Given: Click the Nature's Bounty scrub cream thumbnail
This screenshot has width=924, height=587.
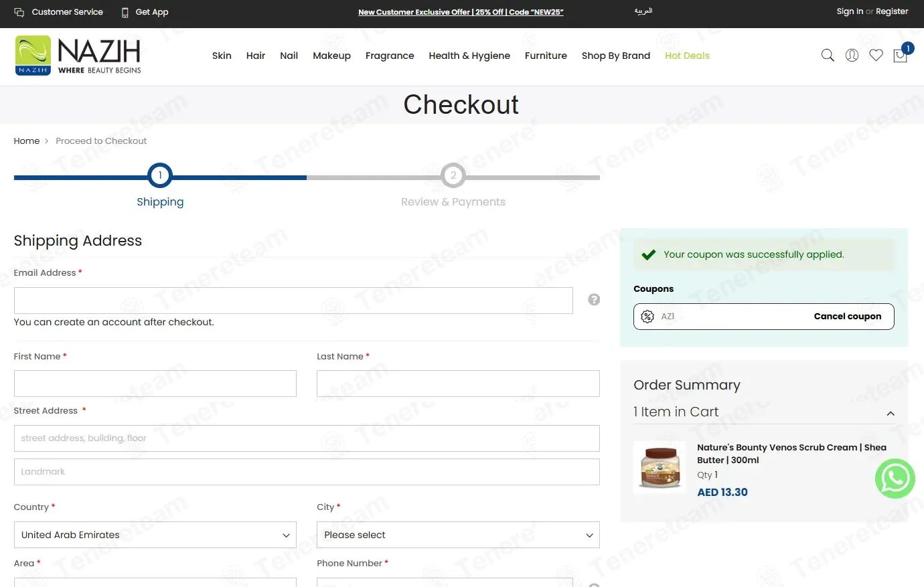Looking at the screenshot, I should (x=660, y=467).
